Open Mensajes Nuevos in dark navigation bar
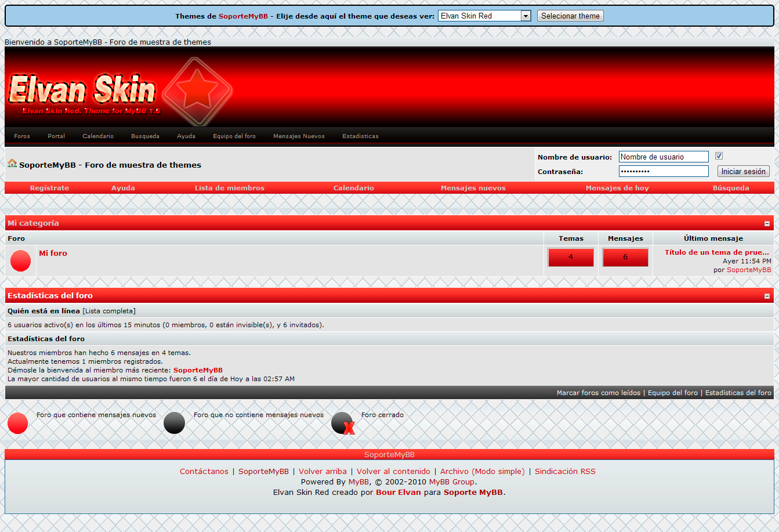This screenshot has height=532, width=779. tap(299, 136)
